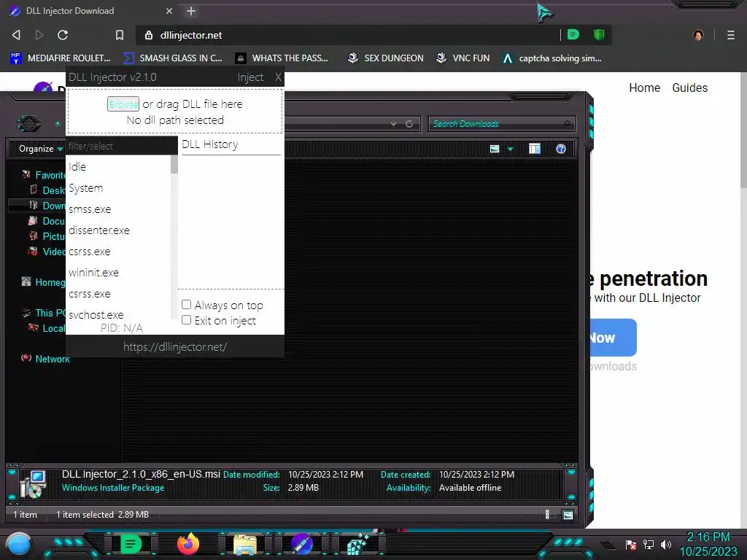Open DLL Injector syringe taskbar icon
747x560 pixels.
tap(301, 544)
